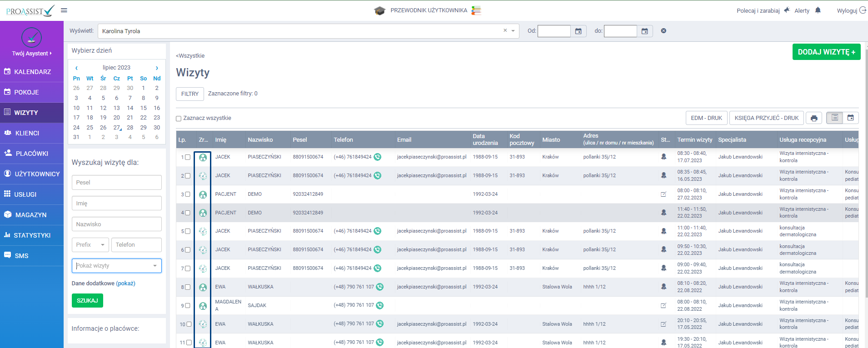The width and height of the screenshot is (868, 348).
Task: Check the Zaznacz wszystkie checkbox
Action: point(179,119)
